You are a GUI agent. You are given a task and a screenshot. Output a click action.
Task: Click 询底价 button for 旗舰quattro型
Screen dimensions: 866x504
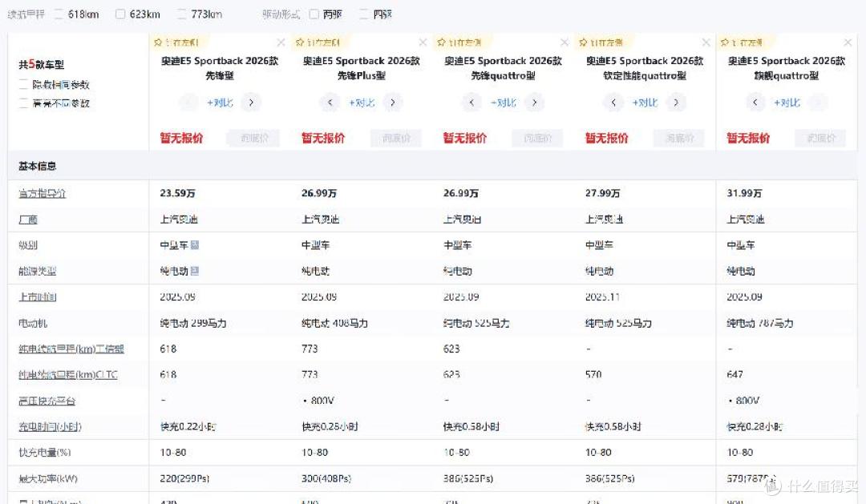click(821, 138)
